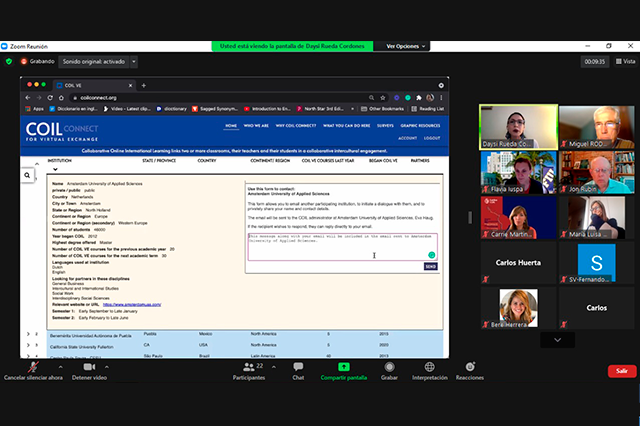Click the magnifier search icon beside the table
This screenshot has height=426, width=640.
point(27,175)
